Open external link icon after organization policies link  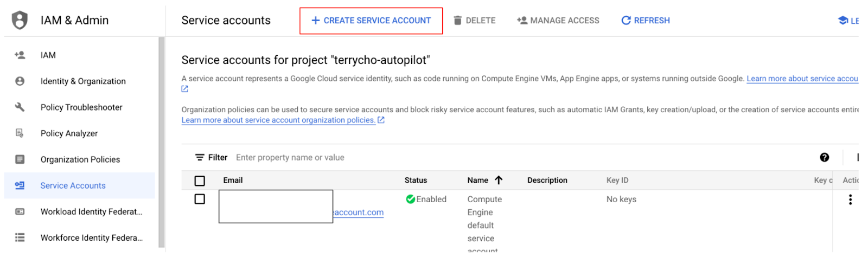(381, 120)
